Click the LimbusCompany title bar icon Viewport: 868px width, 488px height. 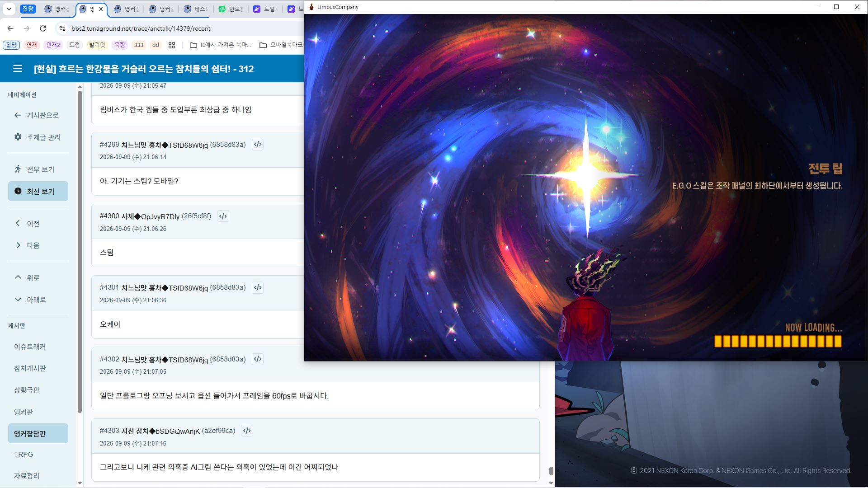pyautogui.click(x=311, y=7)
